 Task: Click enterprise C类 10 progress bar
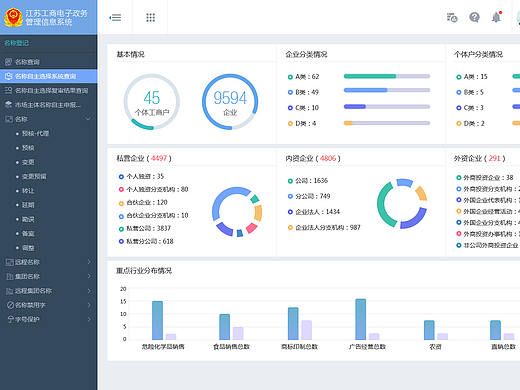tap(387, 107)
